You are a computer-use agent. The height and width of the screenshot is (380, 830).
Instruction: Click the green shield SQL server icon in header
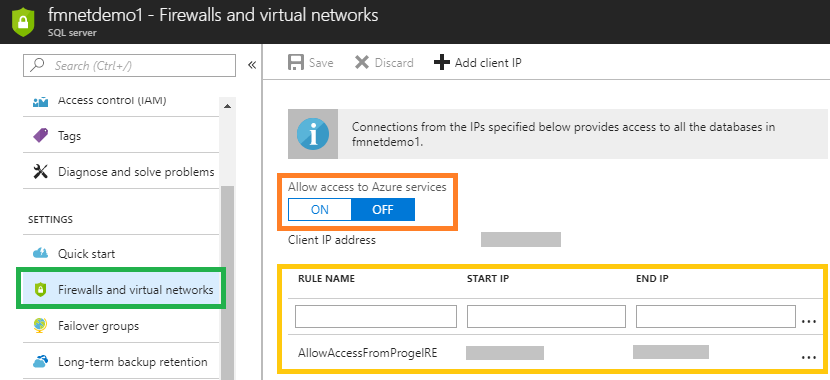point(23,22)
